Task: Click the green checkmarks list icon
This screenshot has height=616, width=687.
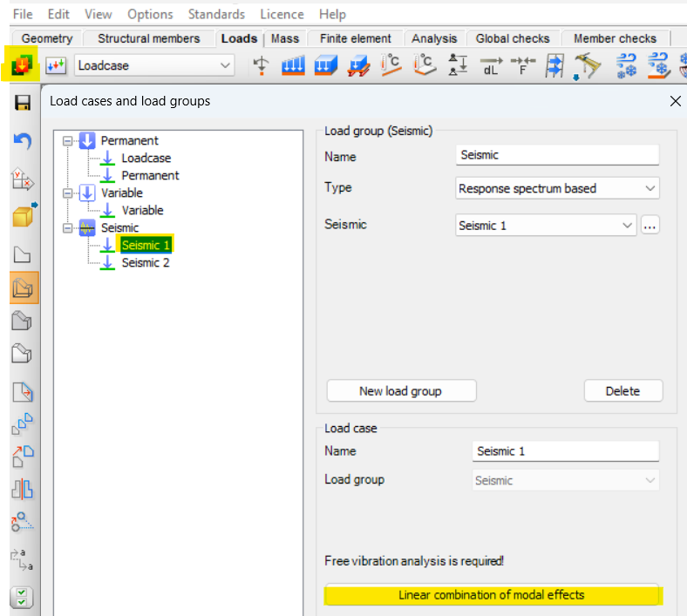Action: 23,598
